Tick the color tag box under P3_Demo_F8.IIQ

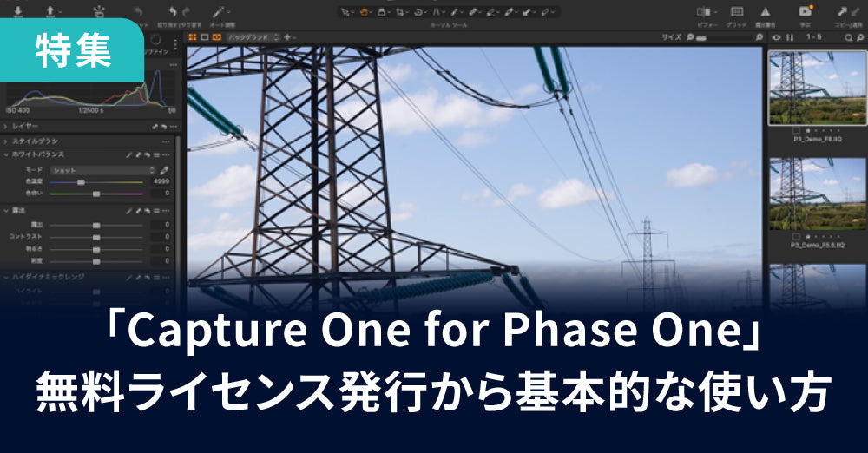click(796, 131)
